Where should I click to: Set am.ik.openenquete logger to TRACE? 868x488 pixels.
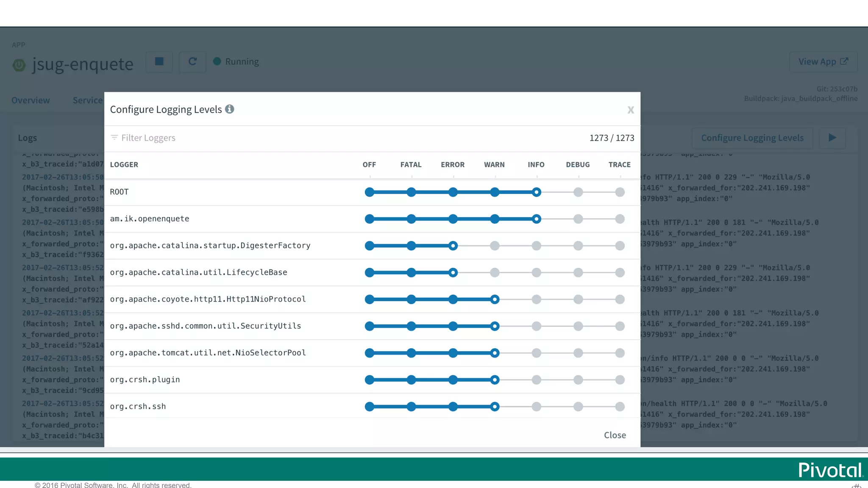pos(620,219)
